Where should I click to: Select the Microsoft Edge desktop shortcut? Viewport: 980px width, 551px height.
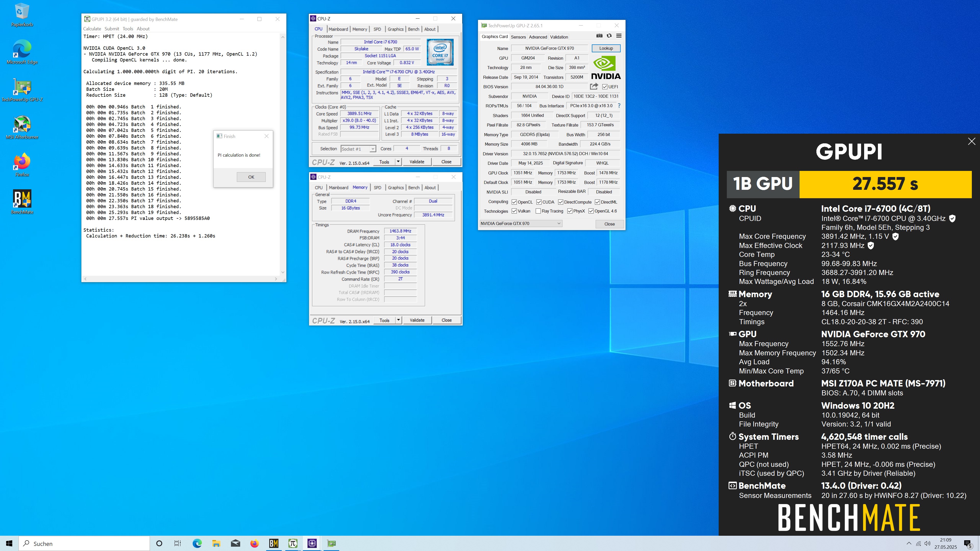(x=22, y=52)
